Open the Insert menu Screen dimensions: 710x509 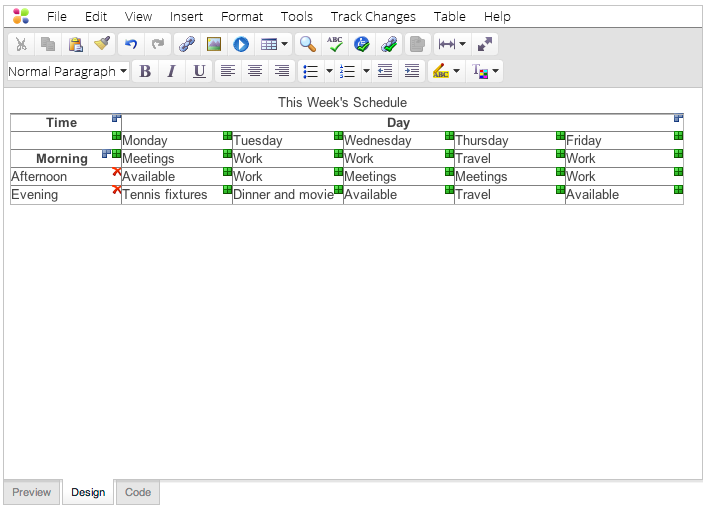tap(187, 17)
